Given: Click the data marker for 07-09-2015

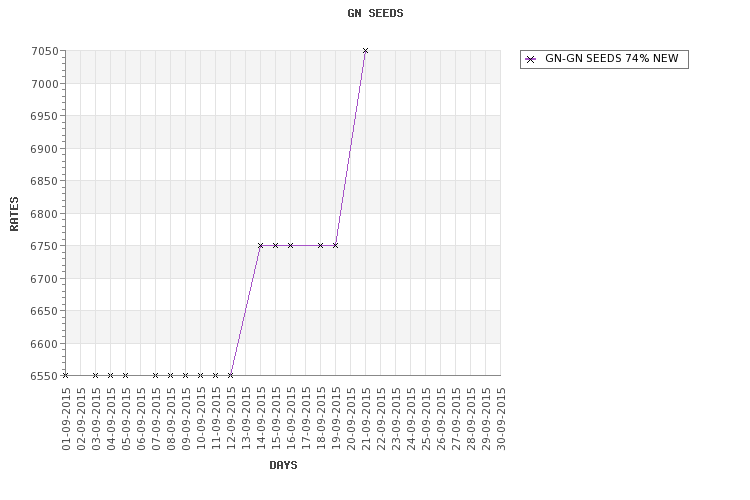Looking at the screenshot, I should [x=155, y=375].
